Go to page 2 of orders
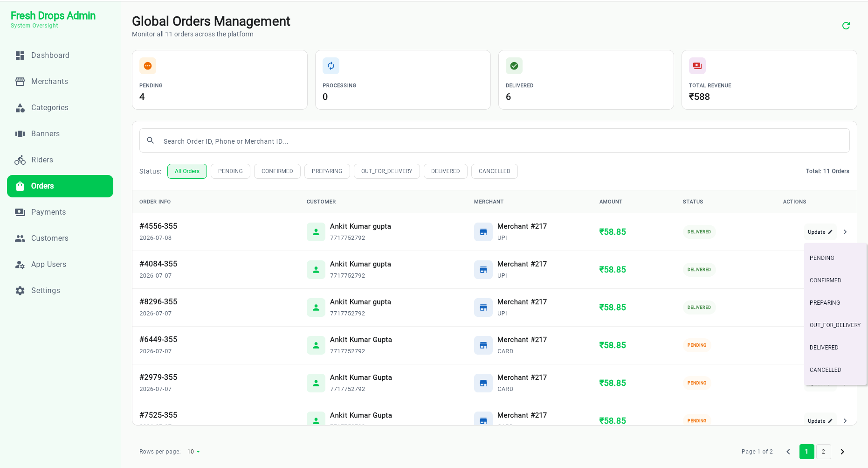Viewport: 868px width, 468px height. pyautogui.click(x=824, y=452)
